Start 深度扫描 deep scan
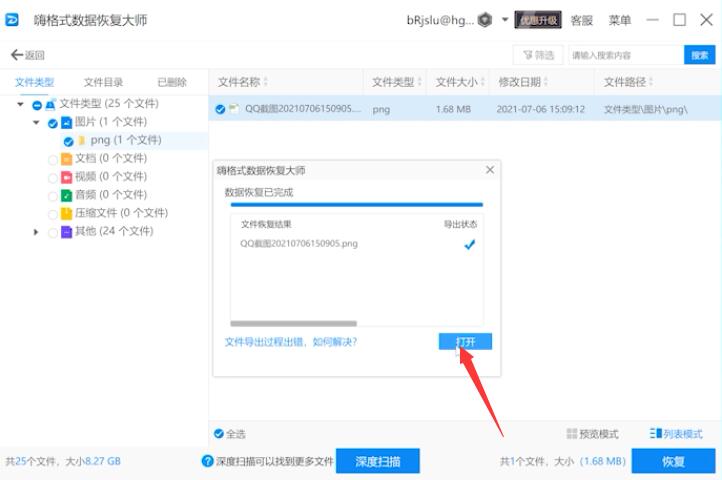The image size is (722, 480). tap(378, 461)
